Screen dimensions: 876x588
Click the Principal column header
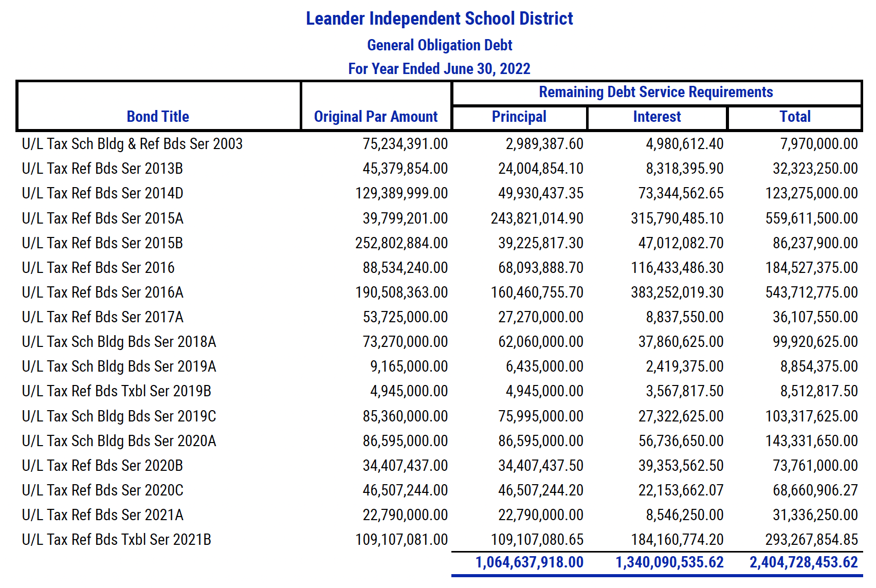519,117
